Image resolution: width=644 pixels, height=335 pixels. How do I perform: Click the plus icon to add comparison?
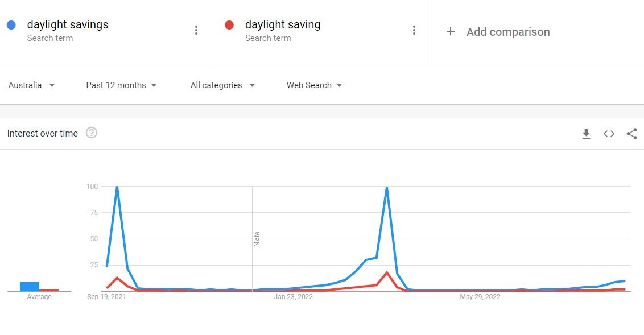click(451, 32)
